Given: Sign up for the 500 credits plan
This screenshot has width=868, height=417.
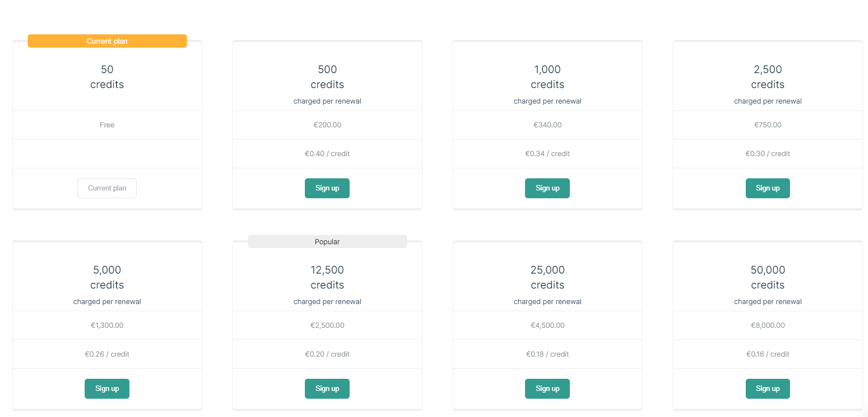Looking at the screenshot, I should coord(327,188).
